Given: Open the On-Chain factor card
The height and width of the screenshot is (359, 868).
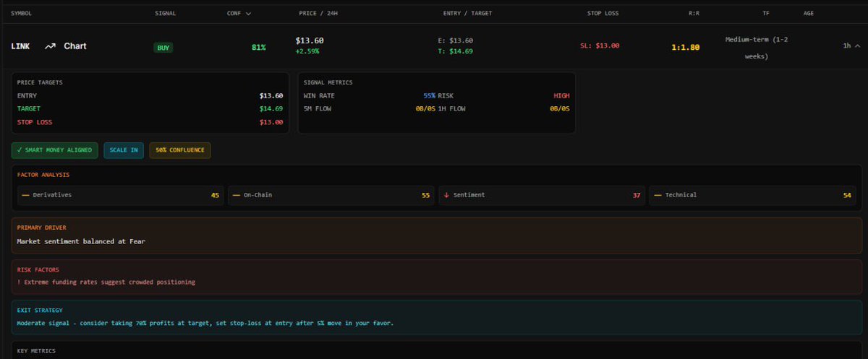Looking at the screenshot, I should (331, 195).
